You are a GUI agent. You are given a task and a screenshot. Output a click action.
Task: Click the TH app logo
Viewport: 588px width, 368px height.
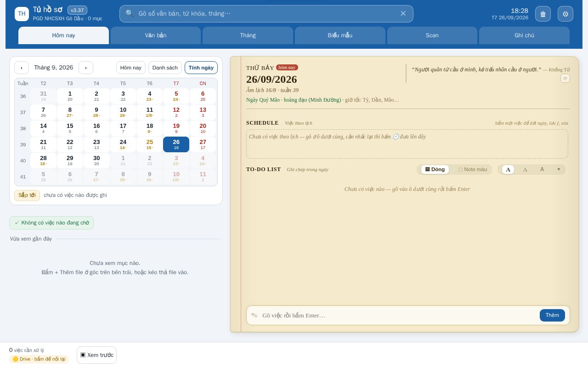(22, 14)
